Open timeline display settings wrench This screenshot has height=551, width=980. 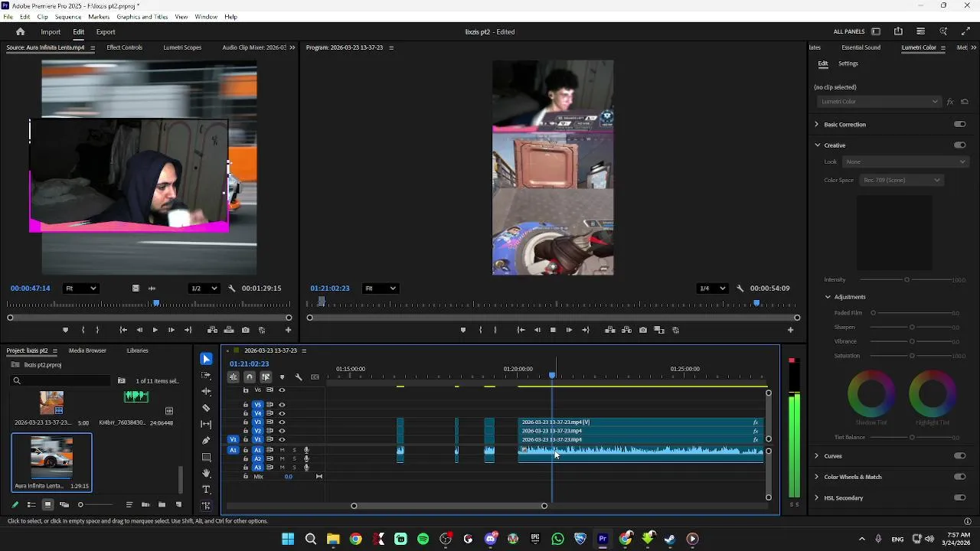coord(299,377)
